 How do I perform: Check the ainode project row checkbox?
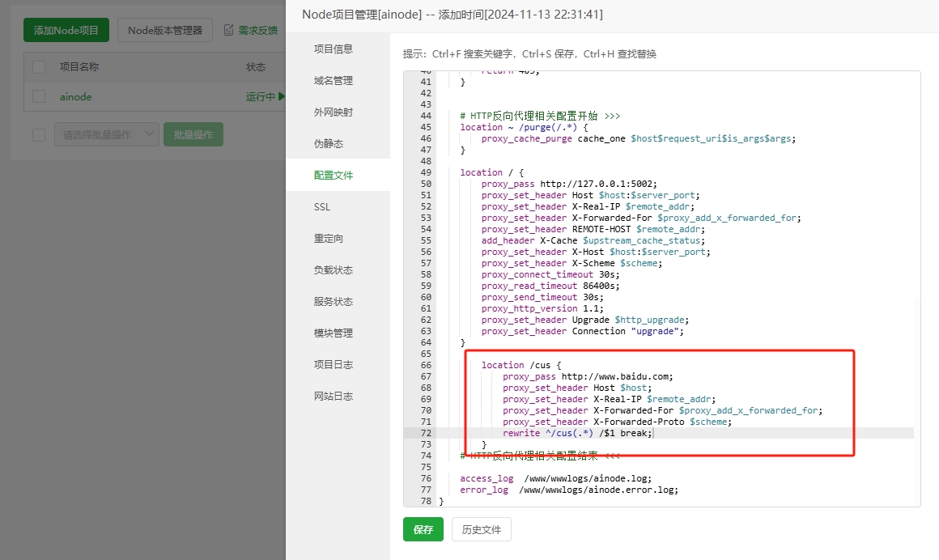click(39, 96)
